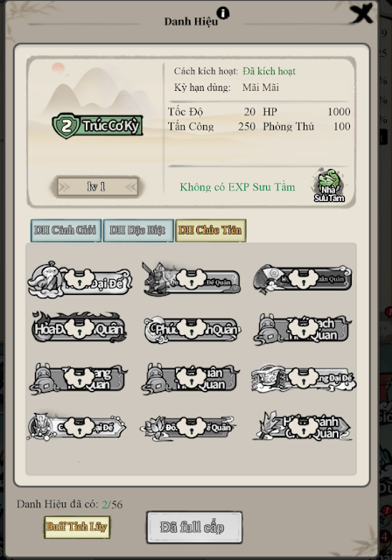Select the locked lotus Đế Quân title badge
The height and width of the screenshot is (560, 392).
pos(188,427)
